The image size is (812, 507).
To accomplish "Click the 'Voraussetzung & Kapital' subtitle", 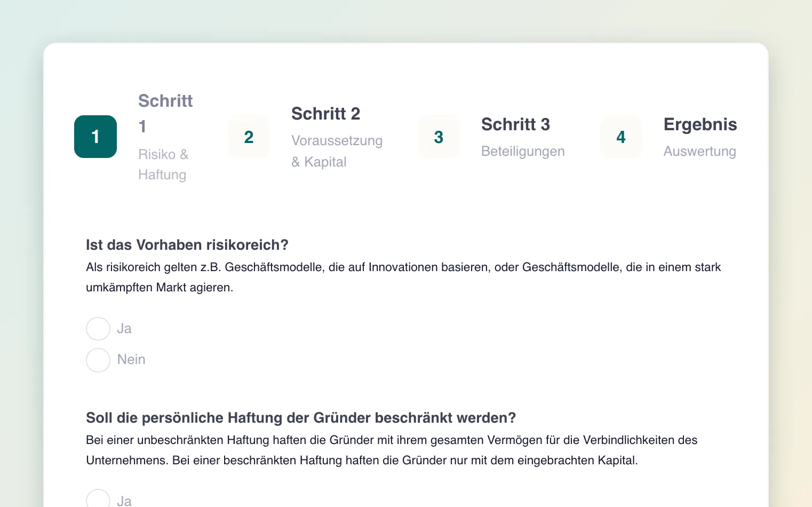I will [337, 152].
